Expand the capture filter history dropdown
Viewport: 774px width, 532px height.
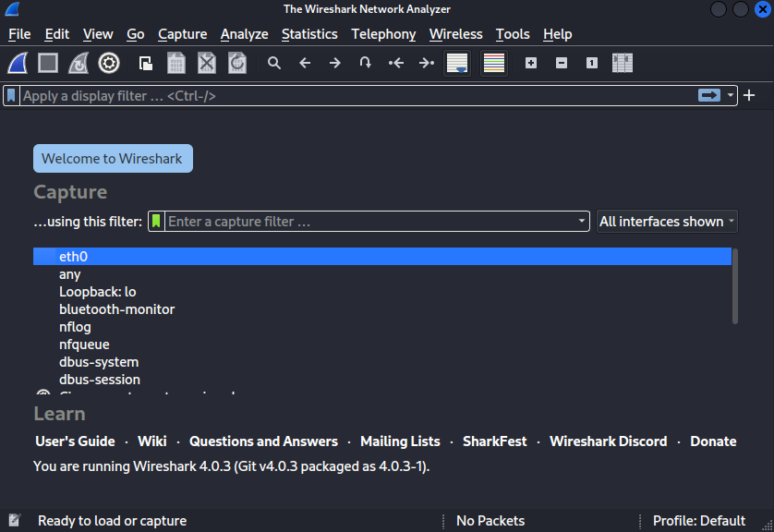(x=581, y=222)
